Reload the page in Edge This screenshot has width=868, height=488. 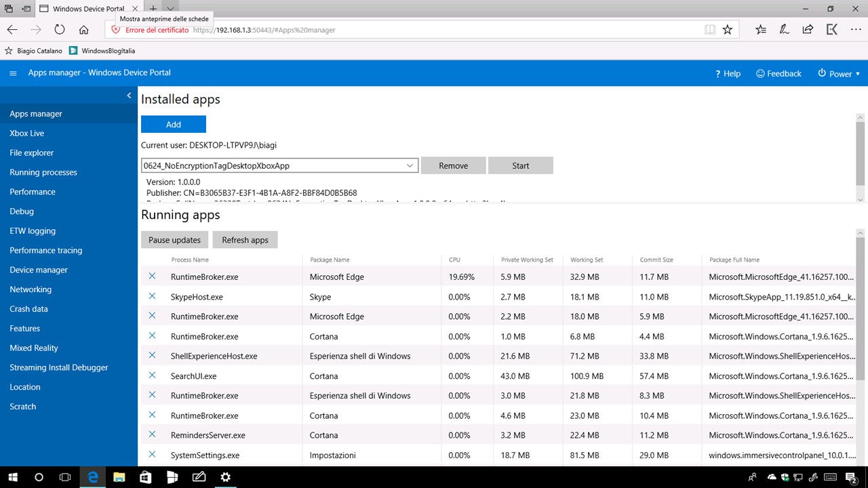[x=60, y=30]
